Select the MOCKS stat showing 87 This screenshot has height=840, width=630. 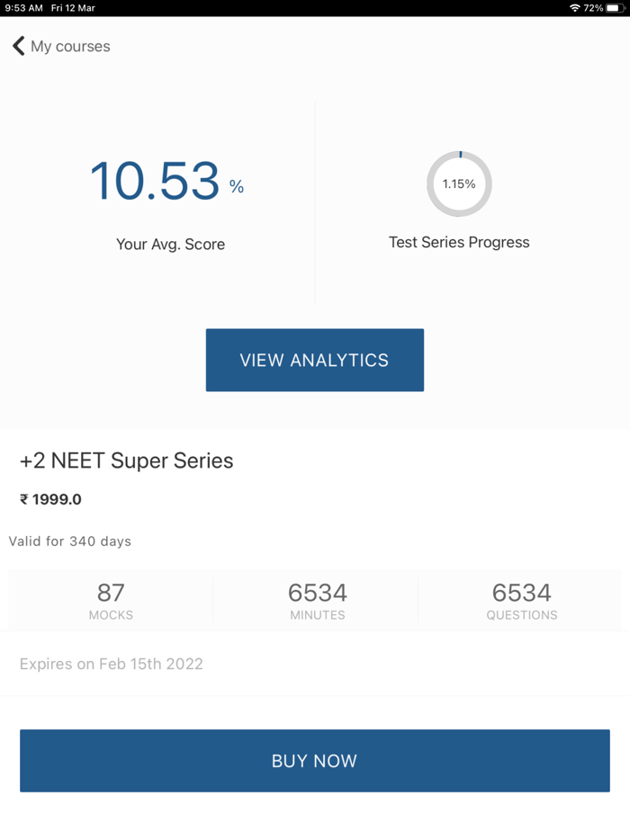pyautogui.click(x=111, y=601)
